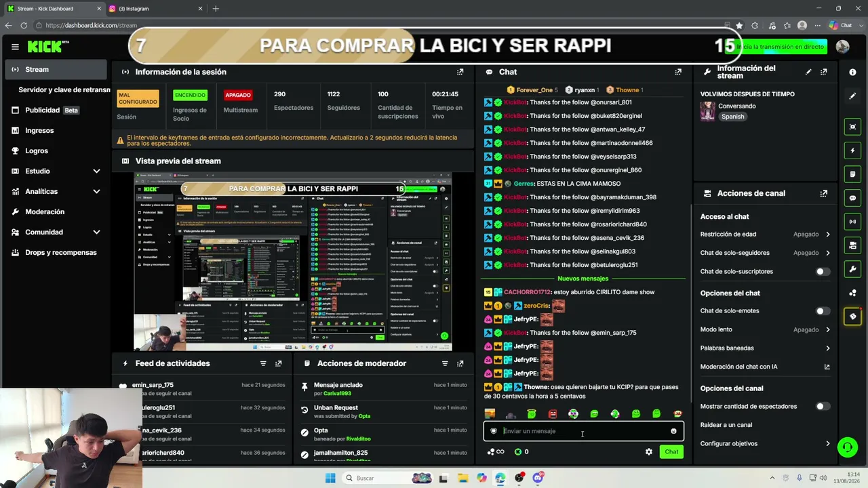
Task: Go to Logros in the sidebar
Action: click(56, 150)
